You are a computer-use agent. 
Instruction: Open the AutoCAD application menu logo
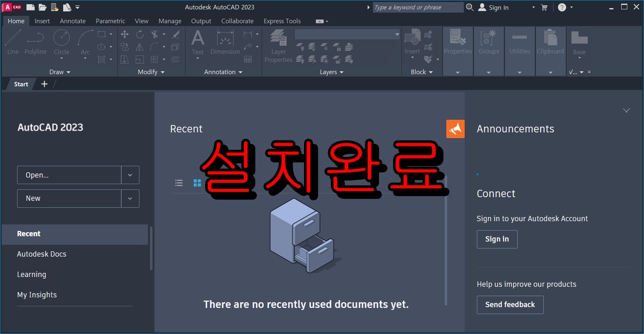coord(12,7)
